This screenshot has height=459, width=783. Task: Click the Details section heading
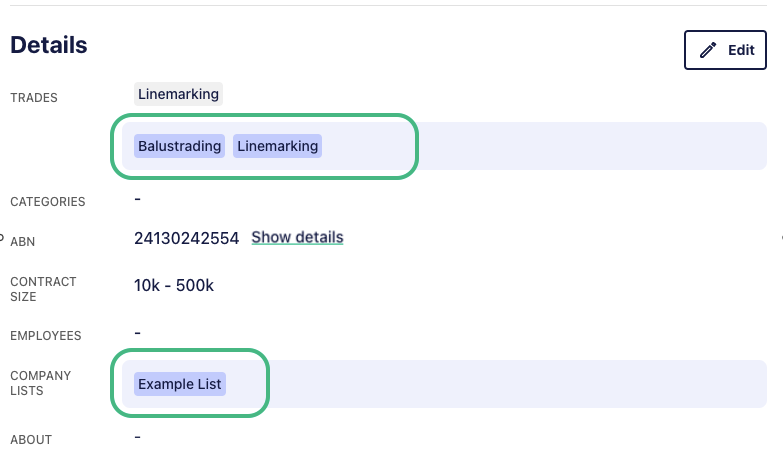(49, 45)
